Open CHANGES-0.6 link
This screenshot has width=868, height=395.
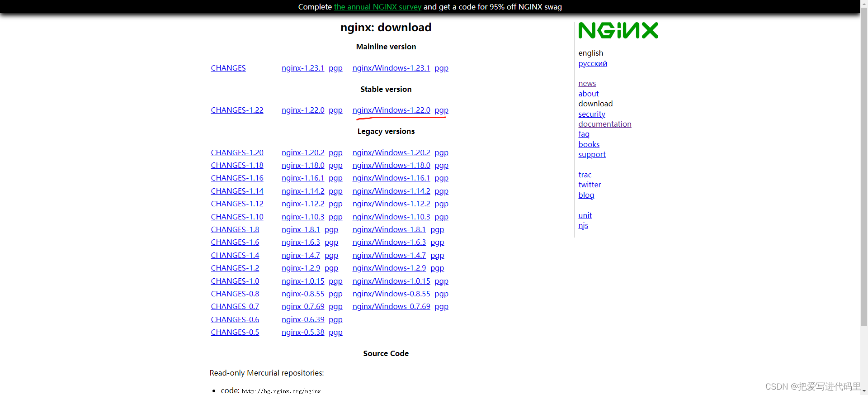(235, 319)
